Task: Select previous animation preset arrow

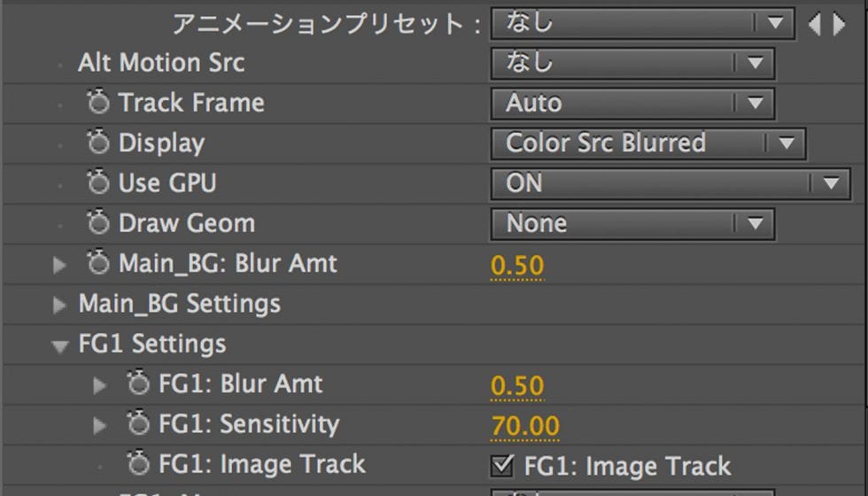Action: [x=815, y=25]
